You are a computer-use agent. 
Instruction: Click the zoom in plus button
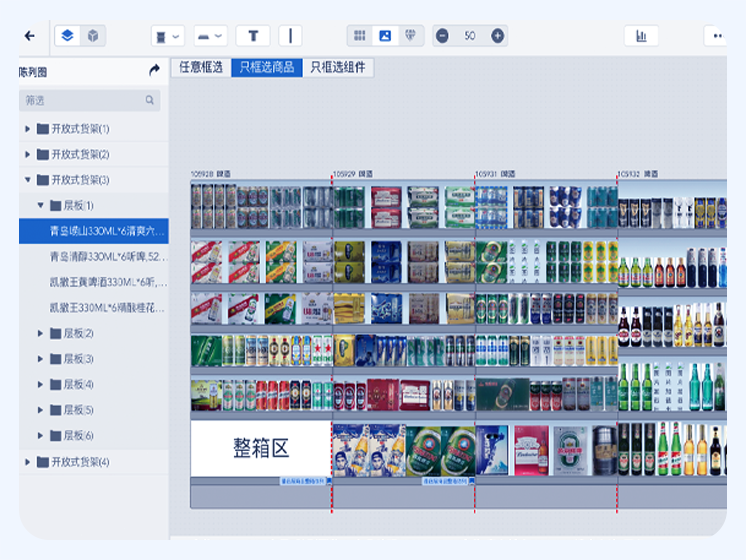coord(497,36)
